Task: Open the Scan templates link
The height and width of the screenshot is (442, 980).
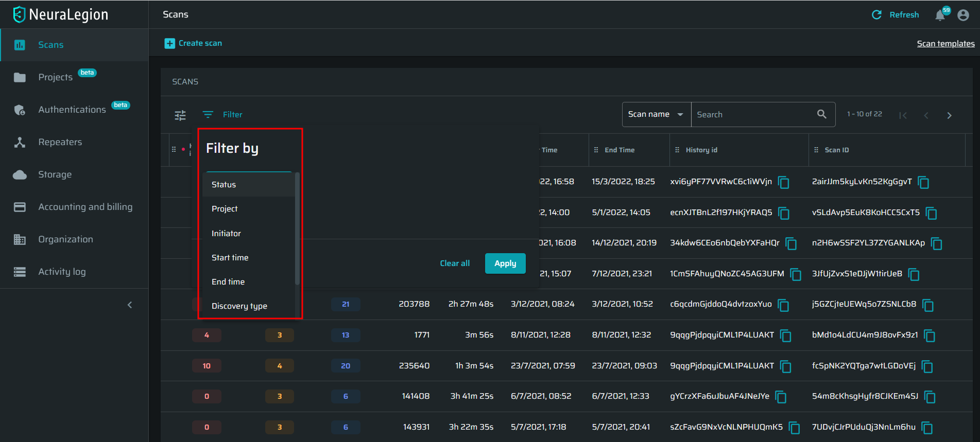Action: (945, 44)
